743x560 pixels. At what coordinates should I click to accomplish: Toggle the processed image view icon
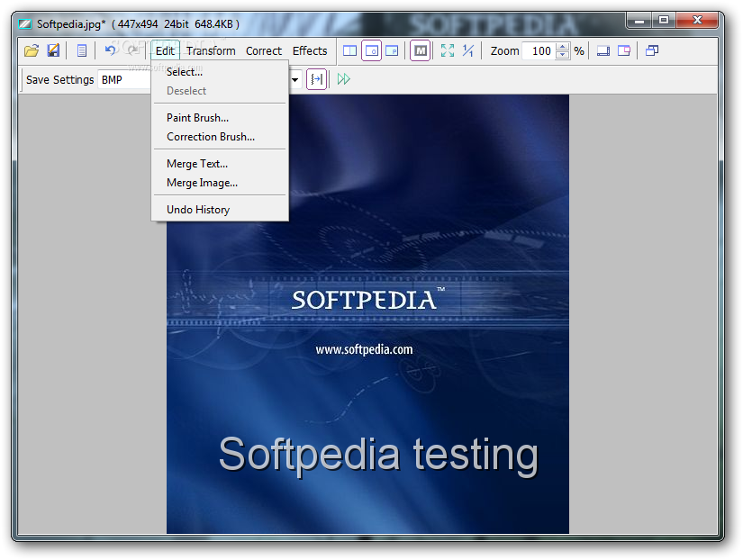[x=392, y=50]
